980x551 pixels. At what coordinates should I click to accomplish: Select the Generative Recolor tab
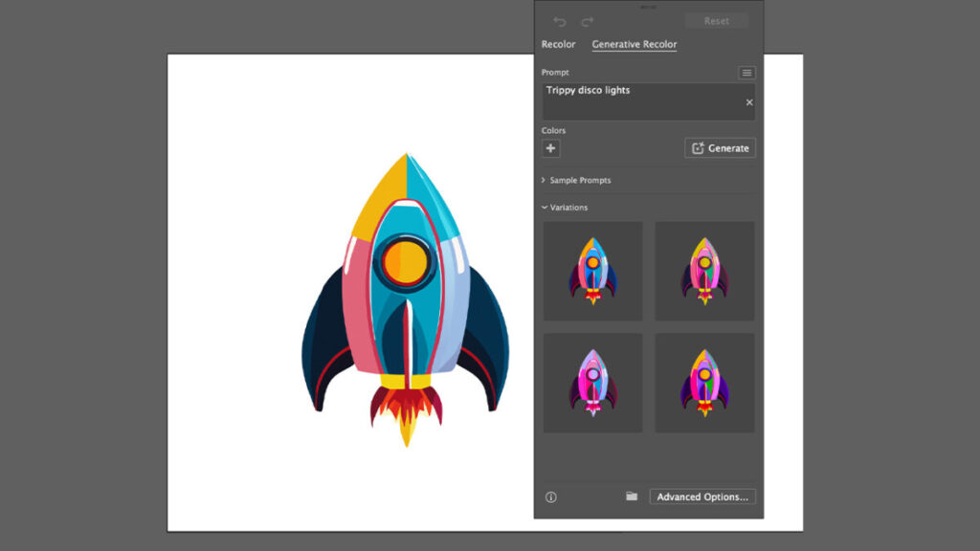click(634, 45)
